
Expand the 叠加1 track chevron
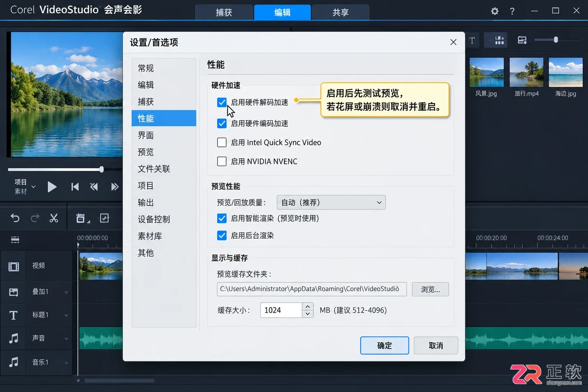66,292
